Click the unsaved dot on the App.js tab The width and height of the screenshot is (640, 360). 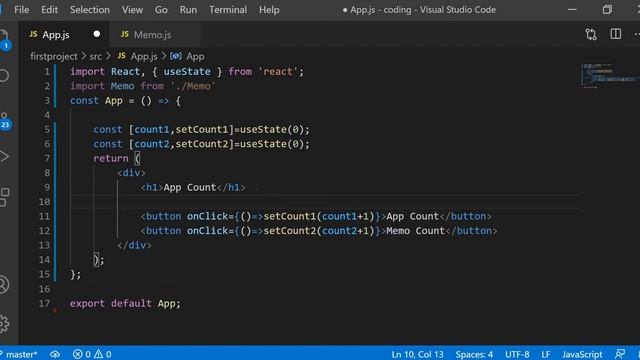point(97,34)
